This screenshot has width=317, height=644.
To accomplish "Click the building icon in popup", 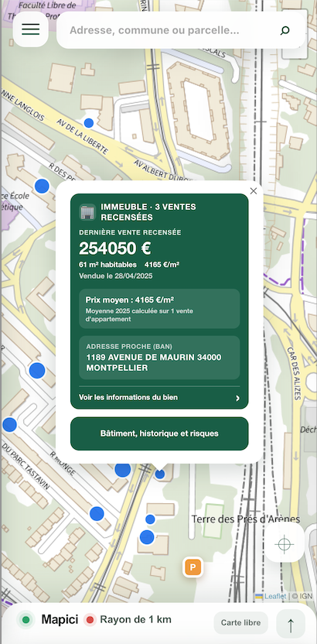I will (87, 212).
